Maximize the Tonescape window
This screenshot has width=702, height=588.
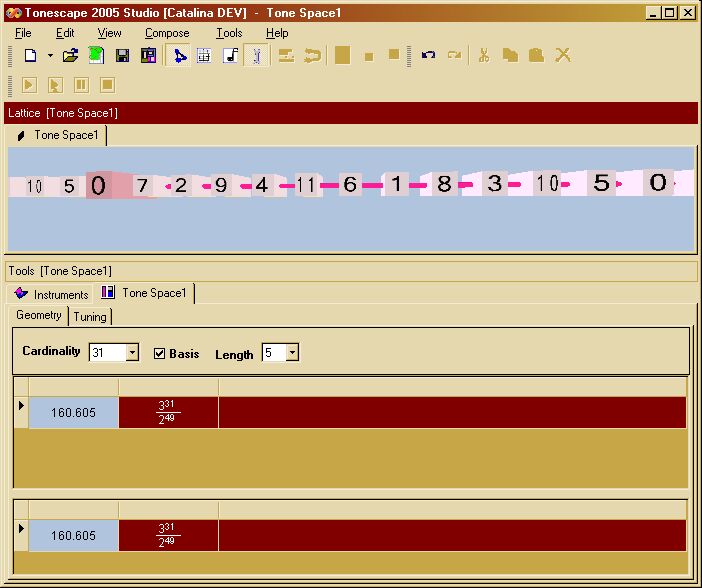670,13
